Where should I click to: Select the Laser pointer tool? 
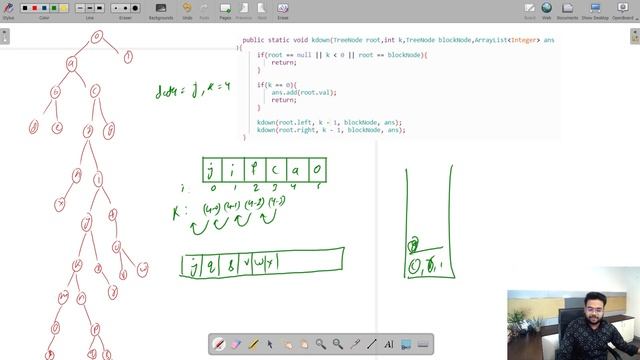click(355, 344)
